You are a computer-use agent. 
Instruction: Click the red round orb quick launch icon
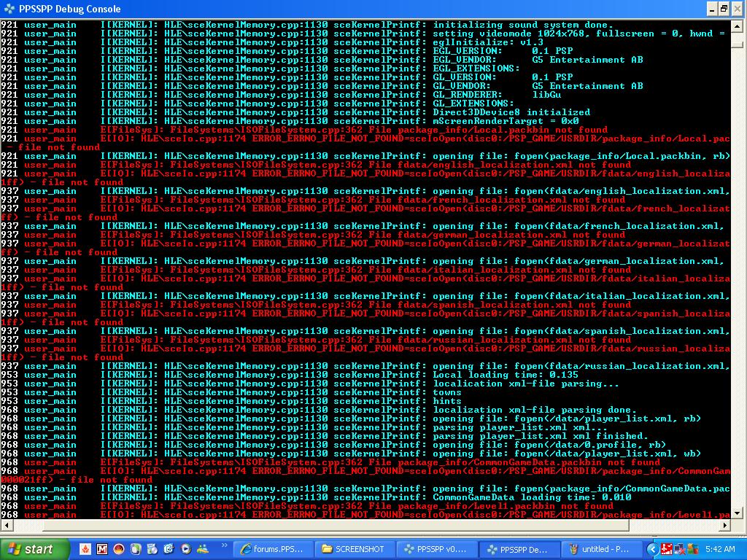click(x=118, y=549)
